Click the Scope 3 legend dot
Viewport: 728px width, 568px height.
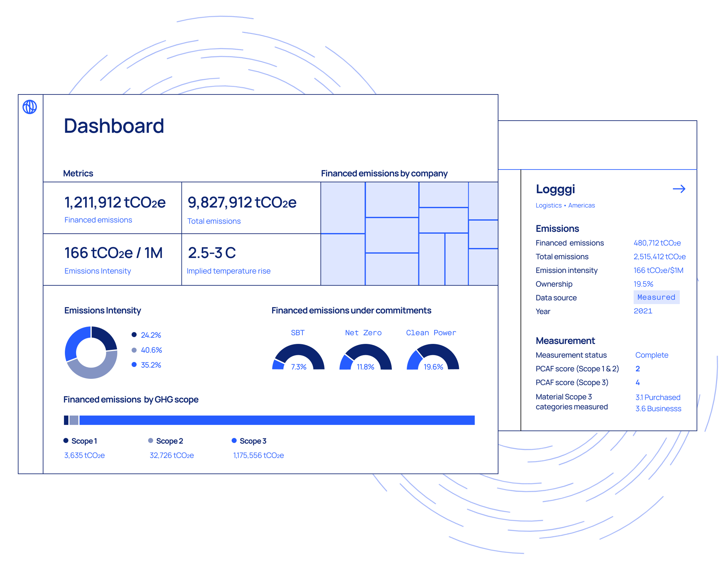tap(234, 440)
